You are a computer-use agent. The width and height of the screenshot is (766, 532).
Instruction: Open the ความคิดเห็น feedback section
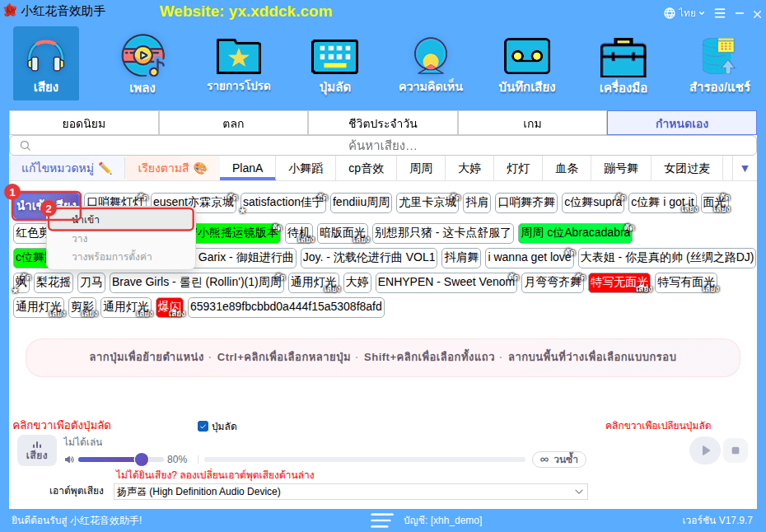coord(431,63)
